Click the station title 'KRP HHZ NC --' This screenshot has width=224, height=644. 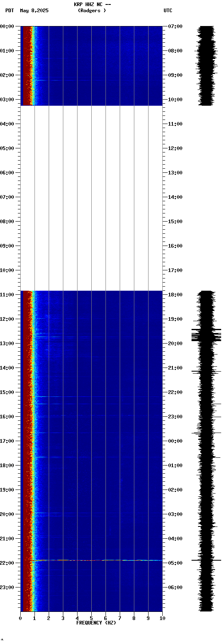pos(92,4)
